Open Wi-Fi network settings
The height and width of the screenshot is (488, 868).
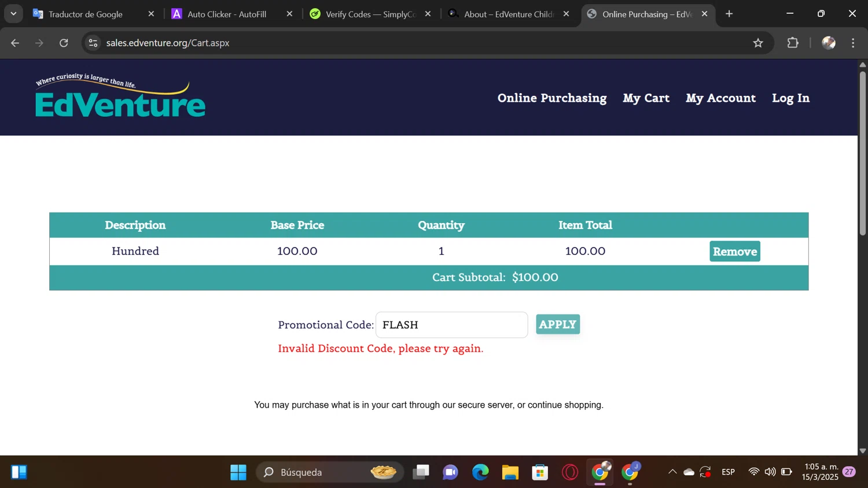click(753, 472)
